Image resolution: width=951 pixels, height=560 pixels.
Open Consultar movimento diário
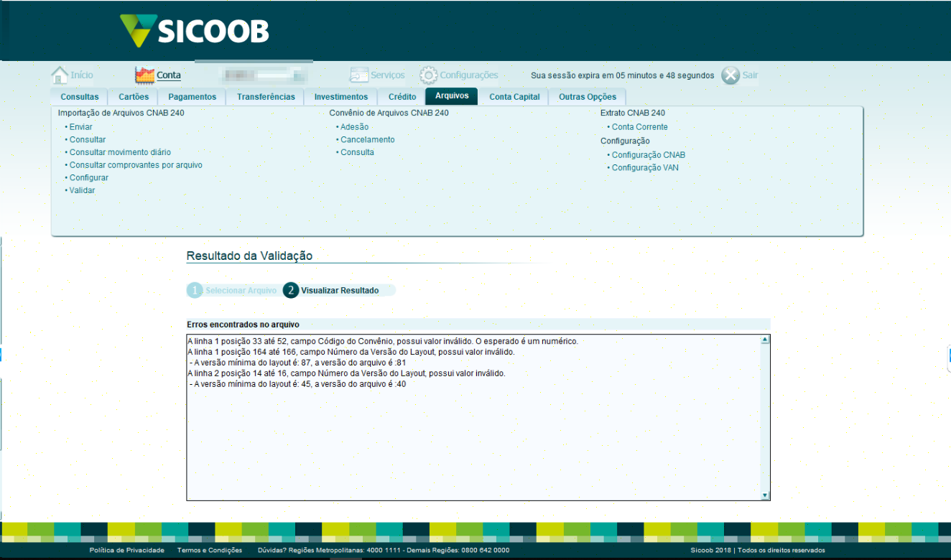[120, 152]
